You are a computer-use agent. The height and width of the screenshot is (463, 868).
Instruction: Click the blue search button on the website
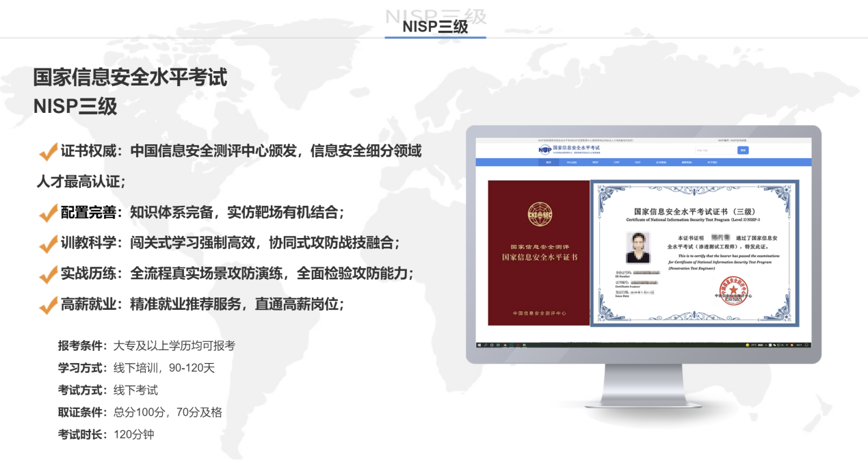[x=743, y=150]
